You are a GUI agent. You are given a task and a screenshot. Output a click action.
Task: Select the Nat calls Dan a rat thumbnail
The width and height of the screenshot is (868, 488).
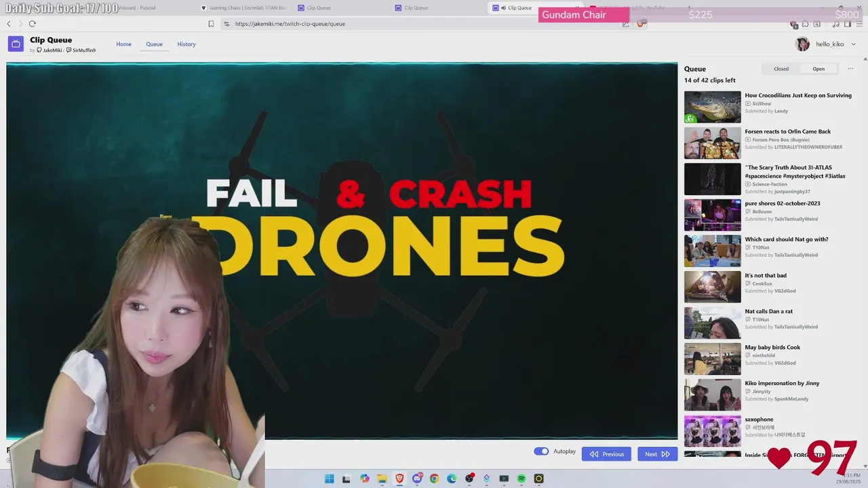(712, 323)
